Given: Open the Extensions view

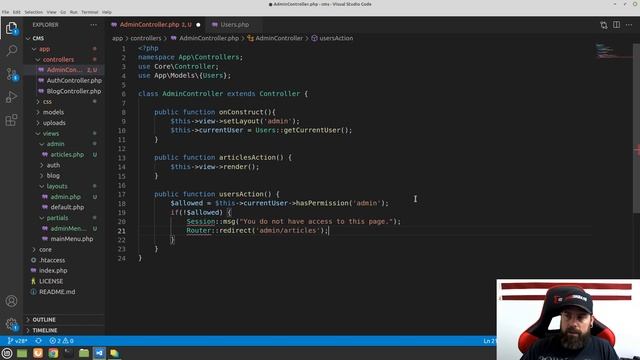Looking at the screenshot, I should pos(11,120).
